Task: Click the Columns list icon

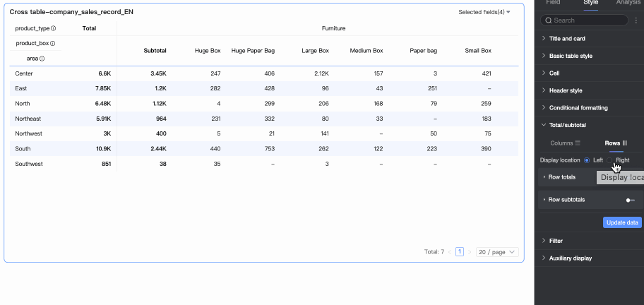Action: click(x=578, y=143)
